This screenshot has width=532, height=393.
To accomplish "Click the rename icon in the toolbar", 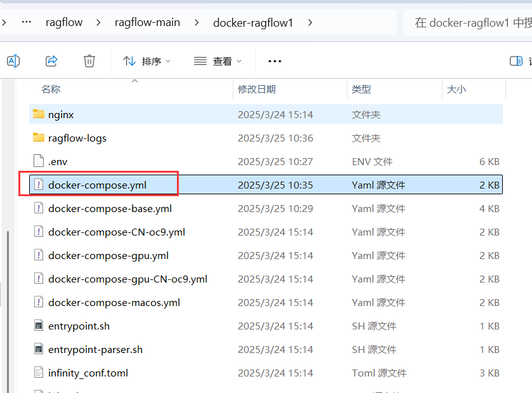I will pyautogui.click(x=13, y=60).
